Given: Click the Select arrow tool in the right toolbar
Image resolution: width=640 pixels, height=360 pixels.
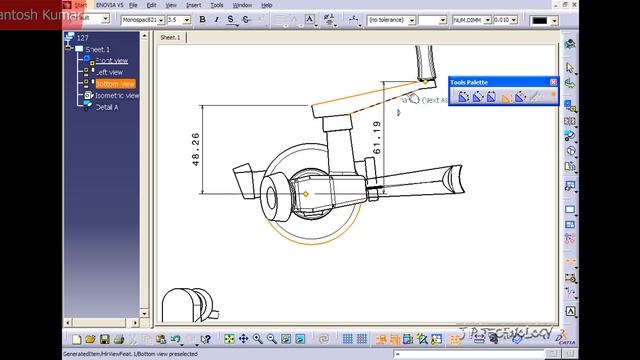Looking at the screenshot, I should [x=570, y=68].
